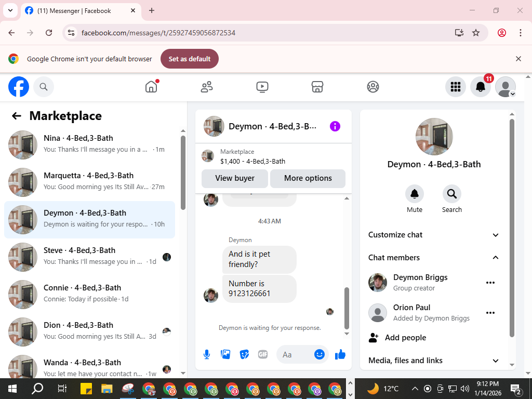Select the Deymon 4-Bed,3-Bath conversation
532x399 pixels.
click(x=89, y=220)
